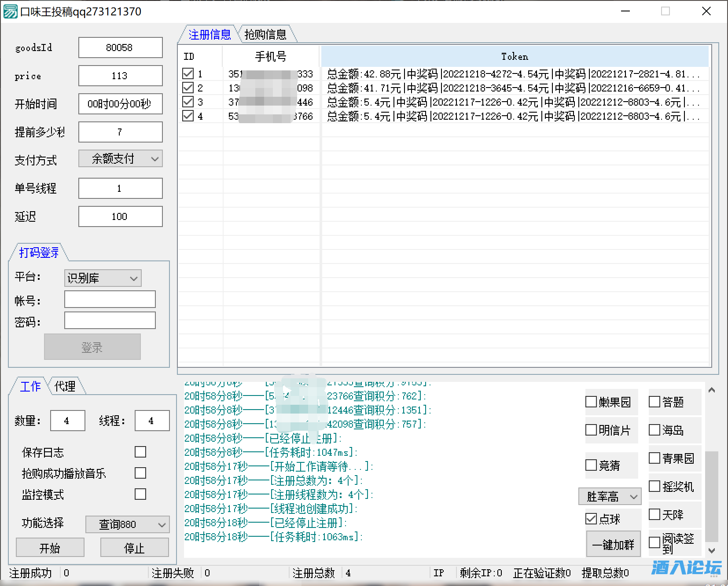
Task: Expand the 胜率高 dropdown
Action: (610, 497)
